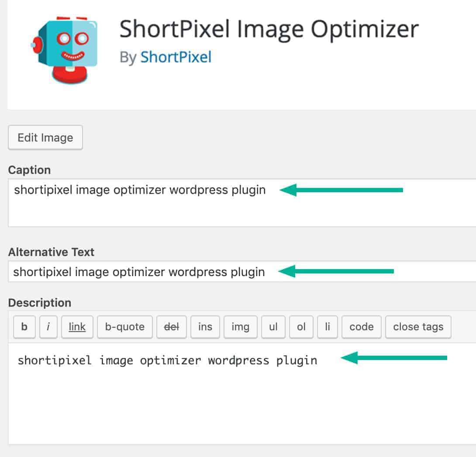Viewport: 476px width, 457px height.
Task: Apply italic with the i button
Action: (48, 327)
